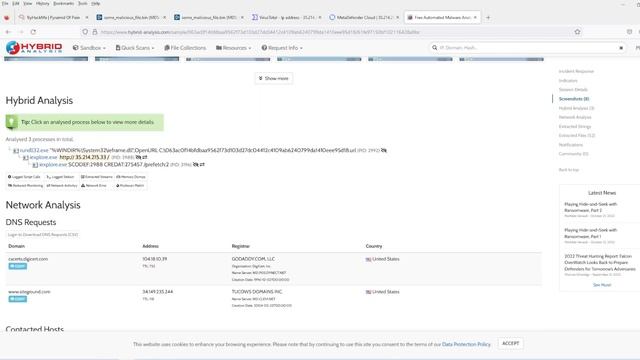This screenshot has width=640, height=360.
Task: Collapse the rundll32.exe tree node
Action: click(16, 151)
